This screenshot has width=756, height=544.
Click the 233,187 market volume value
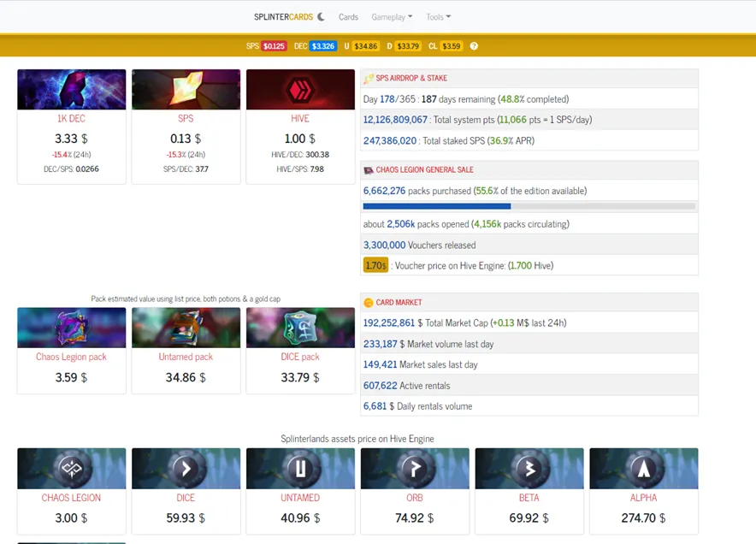click(x=380, y=345)
